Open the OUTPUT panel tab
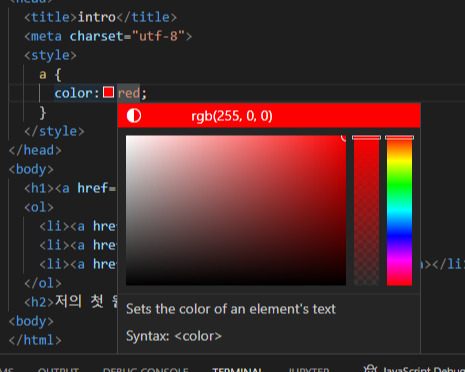The width and height of the screenshot is (465, 372). tap(58, 369)
